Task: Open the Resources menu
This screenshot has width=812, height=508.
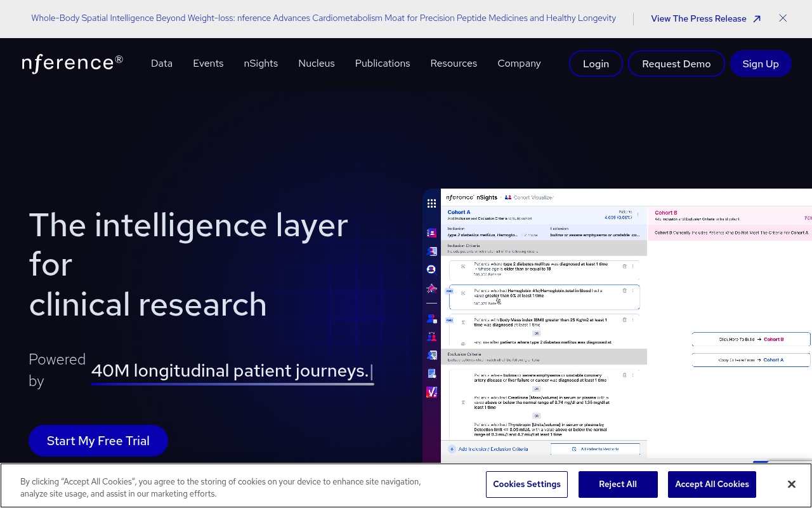Action: point(454,63)
